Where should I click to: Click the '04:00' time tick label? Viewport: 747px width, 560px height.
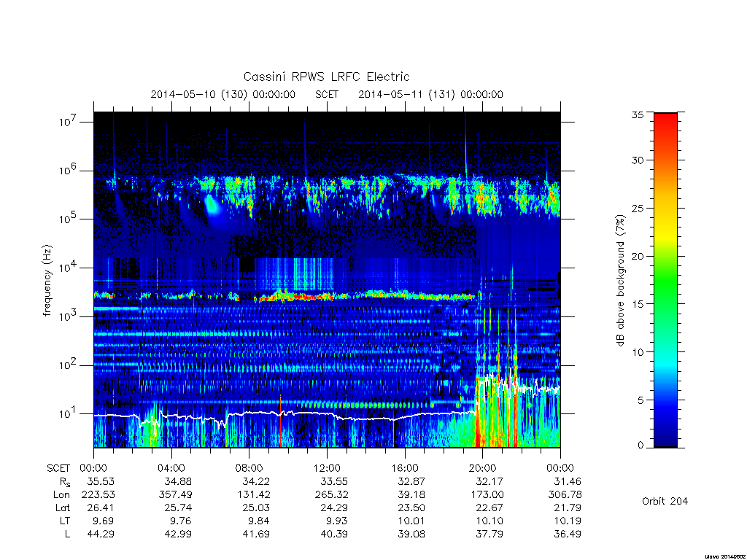[171, 469]
